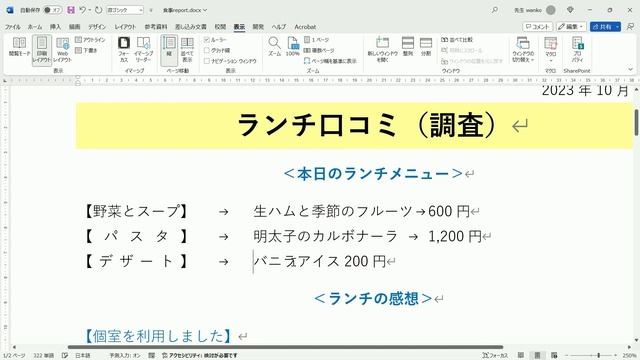
Task: Launch Immersive Reader (イマーシブリーダー)
Action: coord(143,49)
